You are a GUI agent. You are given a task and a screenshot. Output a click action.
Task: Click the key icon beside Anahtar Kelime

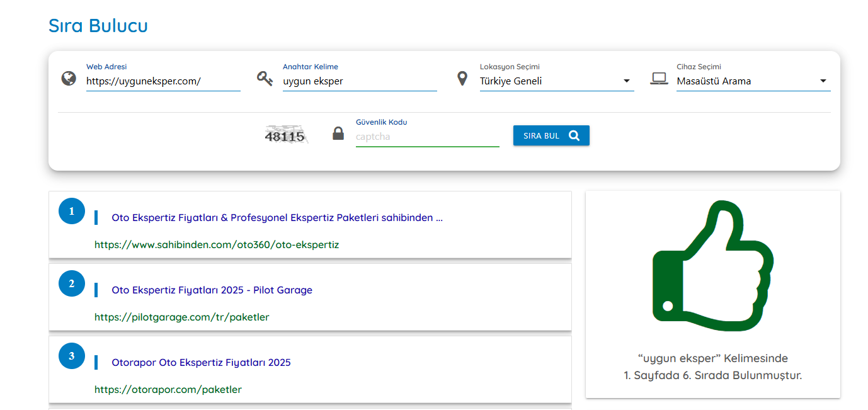(265, 79)
